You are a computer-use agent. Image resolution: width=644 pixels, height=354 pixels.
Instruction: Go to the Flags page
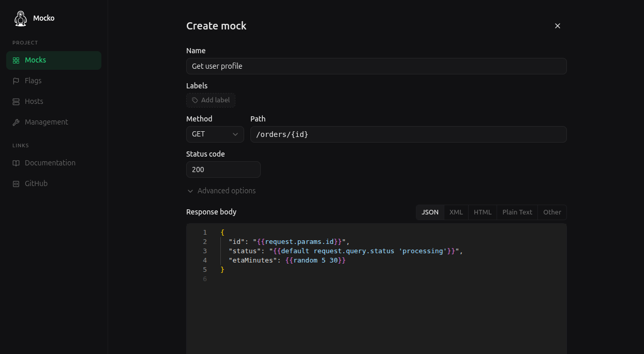(x=54, y=81)
